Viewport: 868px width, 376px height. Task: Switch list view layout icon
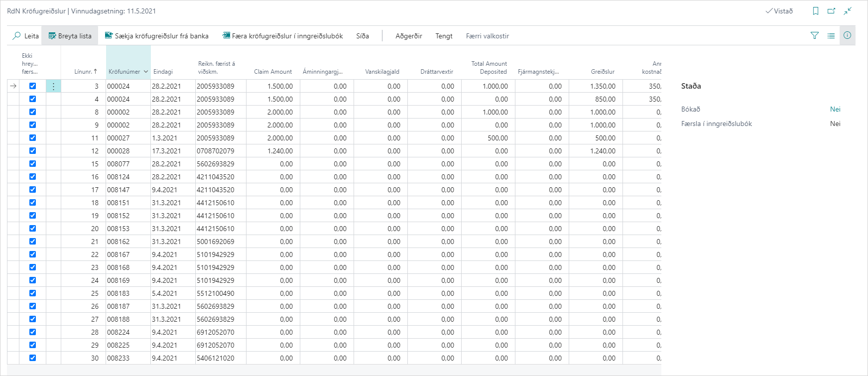[831, 36]
